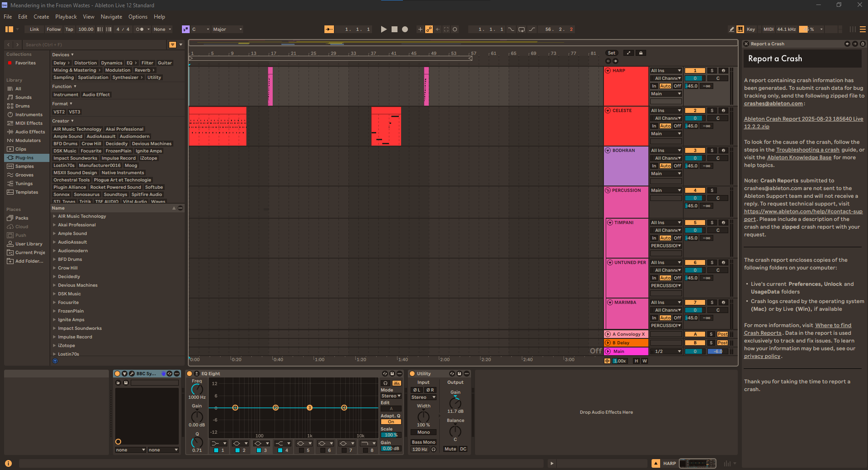Click the tempo field showing 100.00
Viewport: 868px width, 470px height.
point(86,29)
